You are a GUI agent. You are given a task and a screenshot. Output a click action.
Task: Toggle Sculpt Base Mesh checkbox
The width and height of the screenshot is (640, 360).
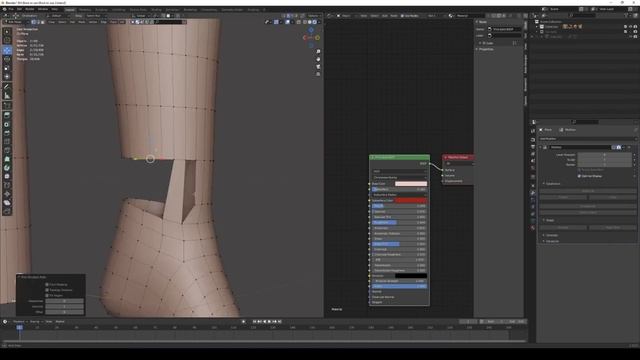coord(579,170)
